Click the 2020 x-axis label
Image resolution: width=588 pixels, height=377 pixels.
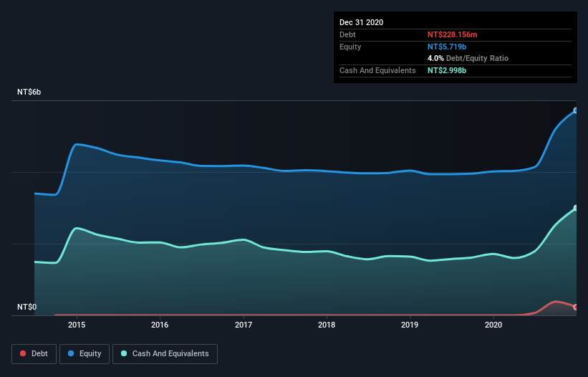[x=493, y=325]
